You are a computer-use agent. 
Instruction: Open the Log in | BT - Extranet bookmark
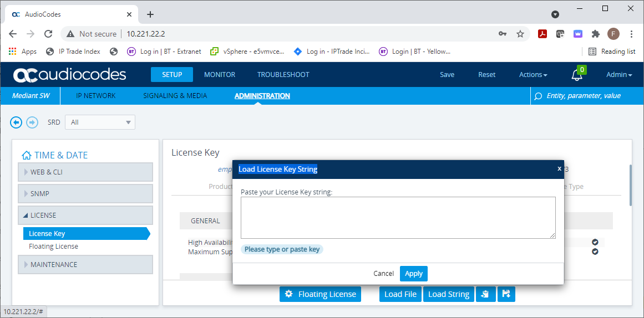[164, 52]
